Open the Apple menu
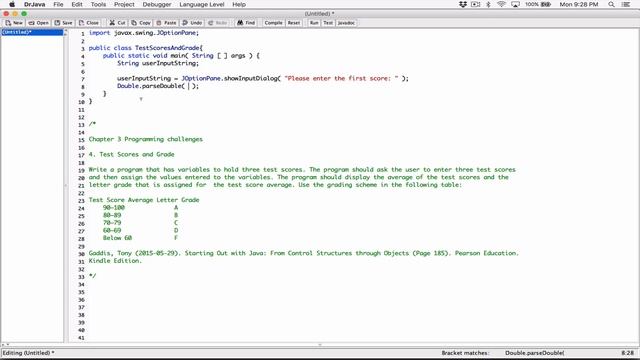The image size is (640, 360). (12, 4)
